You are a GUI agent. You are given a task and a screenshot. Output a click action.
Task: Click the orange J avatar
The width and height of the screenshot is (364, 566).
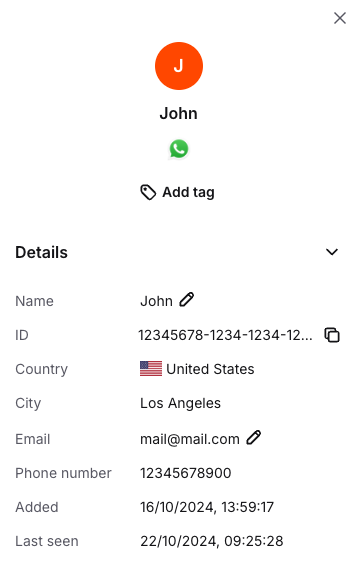[x=179, y=66]
